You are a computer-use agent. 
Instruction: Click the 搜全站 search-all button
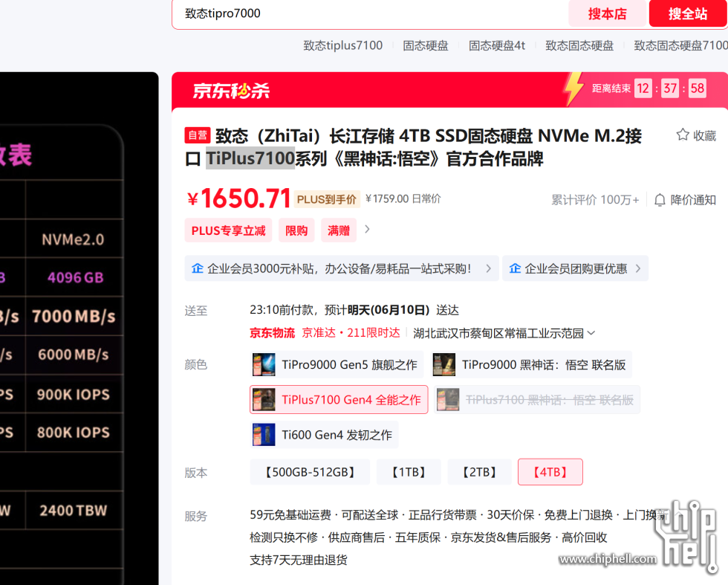[x=688, y=13]
